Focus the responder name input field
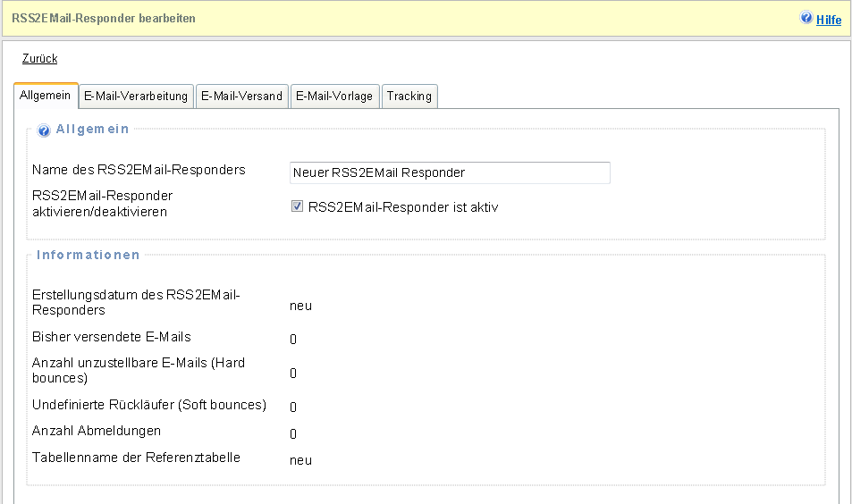852x504 pixels. click(x=450, y=172)
